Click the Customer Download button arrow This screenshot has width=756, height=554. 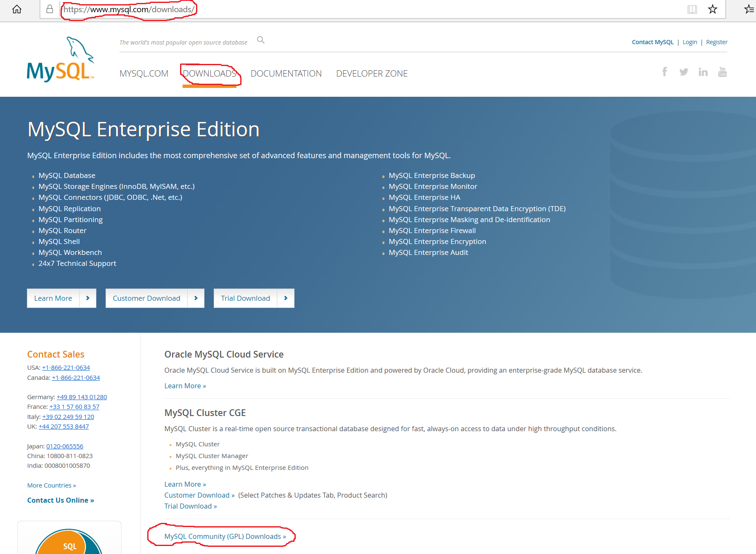196,298
